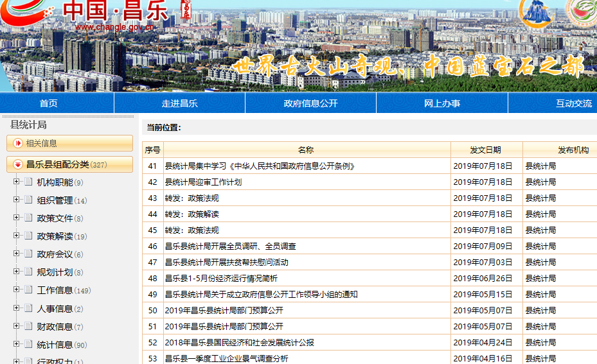The width and height of the screenshot is (597, 364).
Task: Click the 中国·昌乐 site logo
Action: pos(116,13)
